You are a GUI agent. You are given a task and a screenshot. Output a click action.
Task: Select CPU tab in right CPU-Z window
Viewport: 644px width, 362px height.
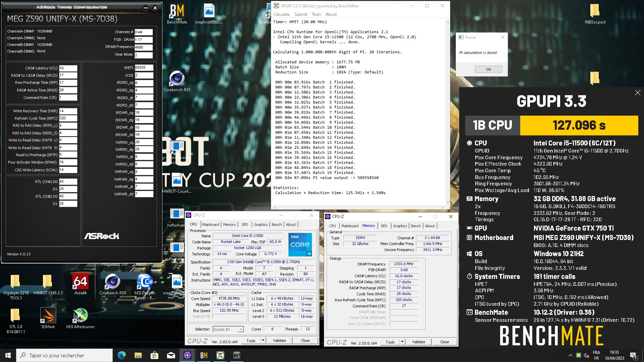point(332,226)
